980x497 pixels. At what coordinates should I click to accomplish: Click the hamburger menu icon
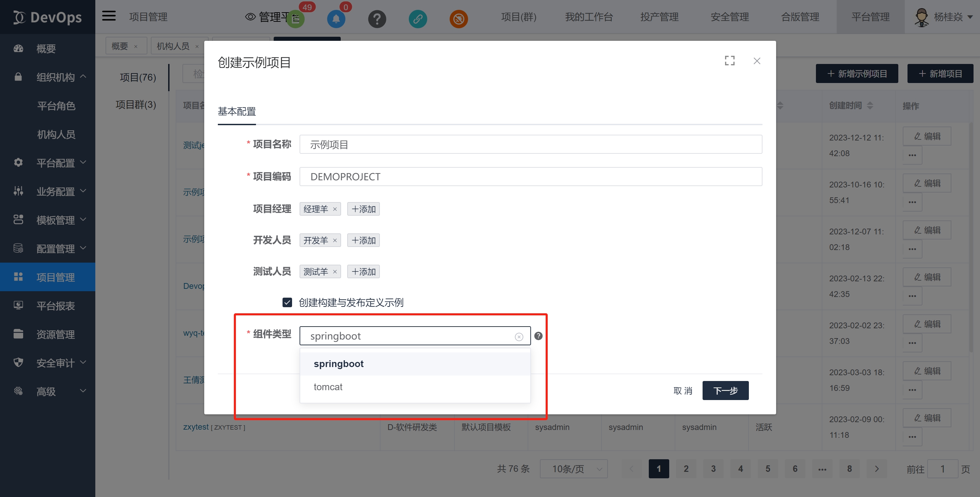click(x=109, y=16)
